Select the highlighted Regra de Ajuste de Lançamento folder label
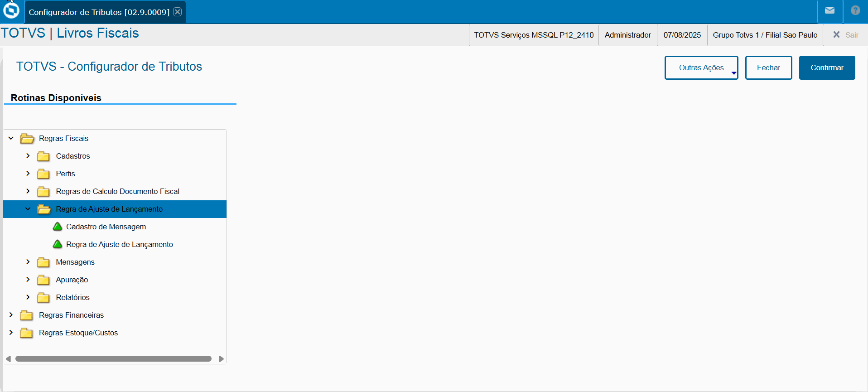 109,209
